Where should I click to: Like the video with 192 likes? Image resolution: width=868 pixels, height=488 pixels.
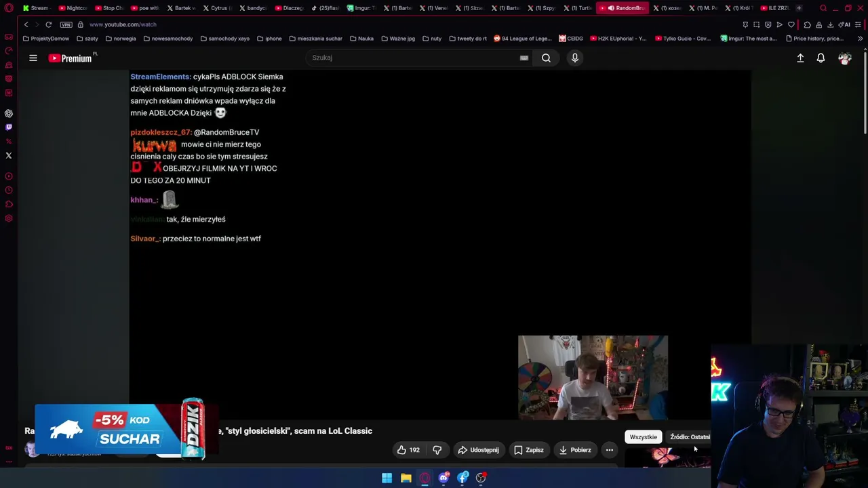pos(408,450)
